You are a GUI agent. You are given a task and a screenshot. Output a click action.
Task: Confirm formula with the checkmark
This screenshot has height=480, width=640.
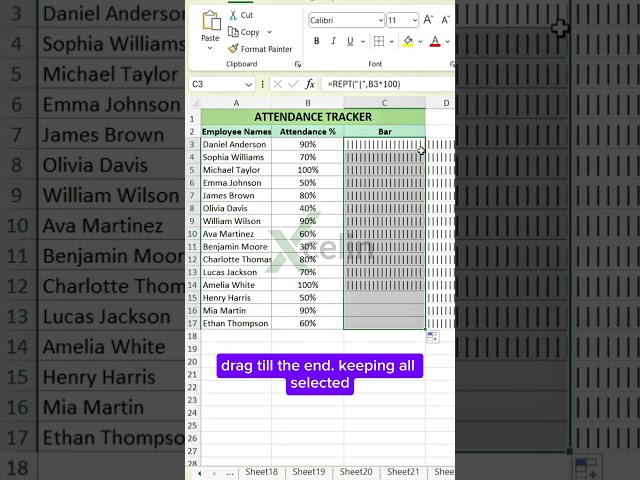click(293, 84)
